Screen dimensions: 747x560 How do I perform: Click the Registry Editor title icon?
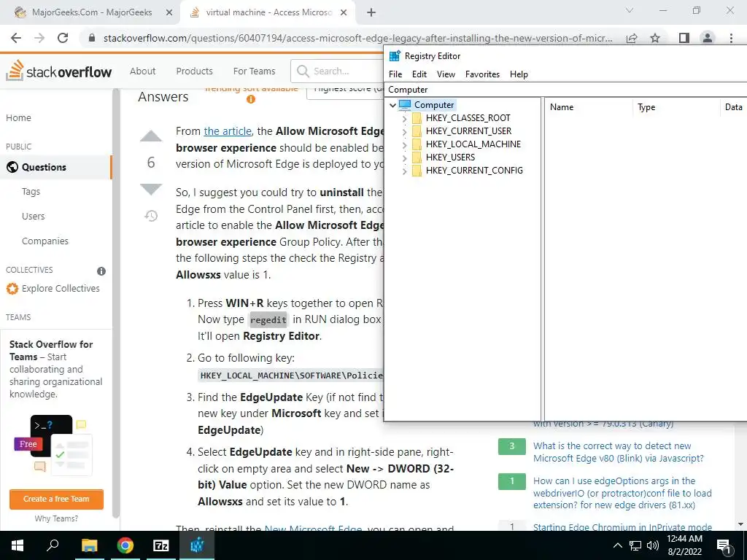(395, 55)
